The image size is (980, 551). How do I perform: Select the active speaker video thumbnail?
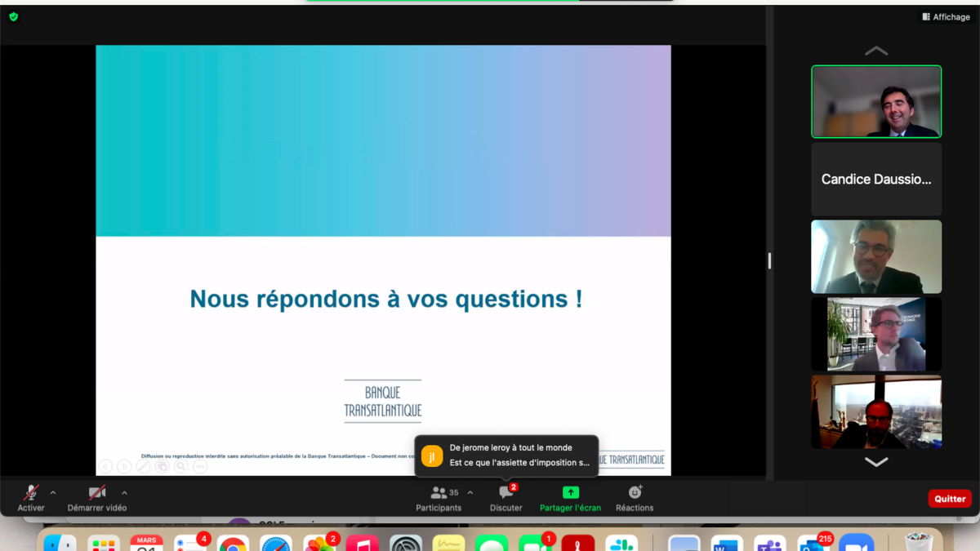[876, 102]
